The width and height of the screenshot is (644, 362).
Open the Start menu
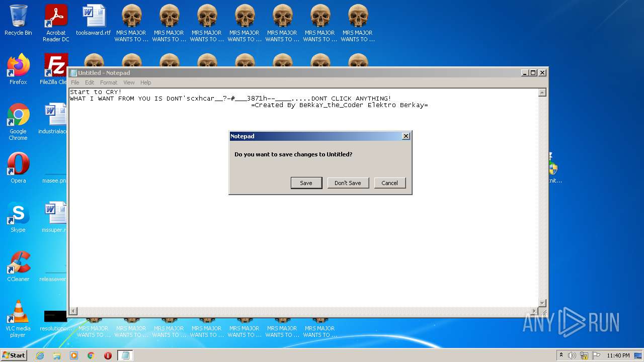pos(14,355)
